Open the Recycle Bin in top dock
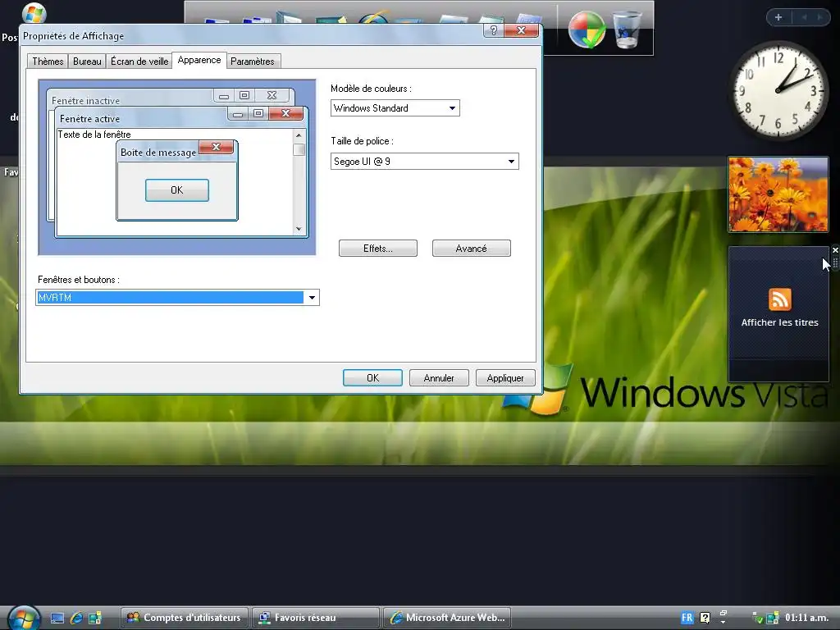Image resolution: width=840 pixels, height=630 pixels. point(627,30)
